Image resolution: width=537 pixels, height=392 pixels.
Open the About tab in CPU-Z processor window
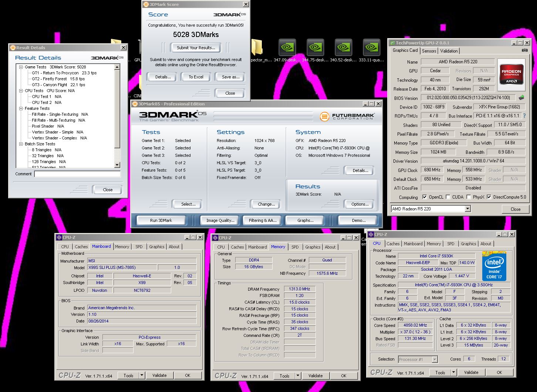pyautogui.click(x=486, y=244)
